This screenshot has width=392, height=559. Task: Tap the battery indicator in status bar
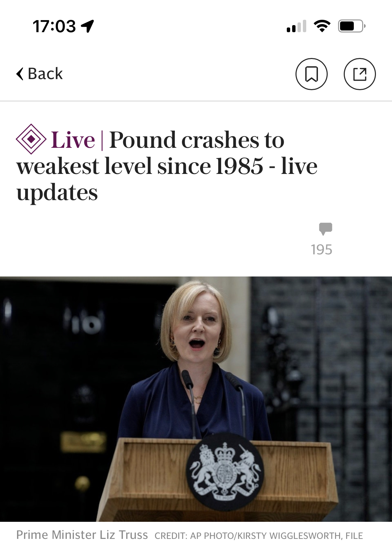(351, 26)
